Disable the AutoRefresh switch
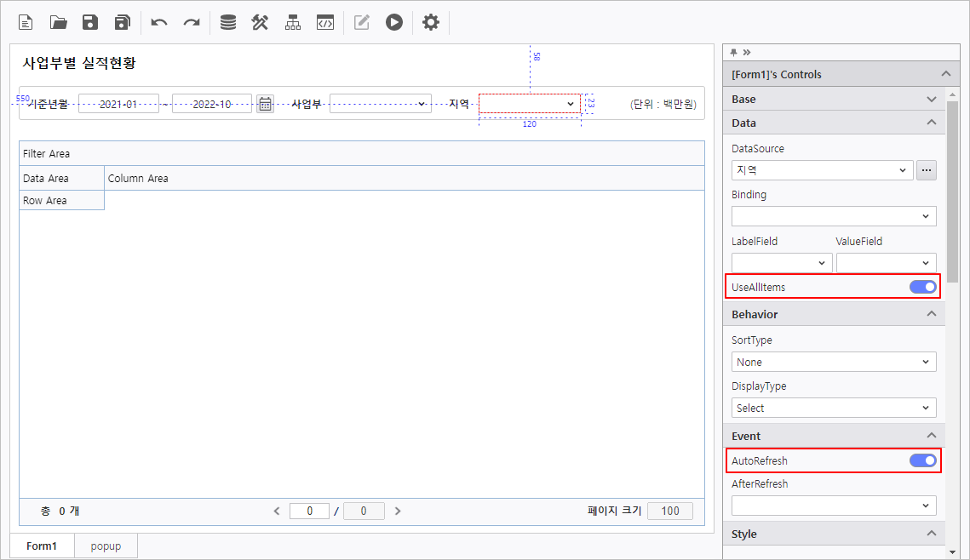This screenshot has height=560, width=970. 922,460
